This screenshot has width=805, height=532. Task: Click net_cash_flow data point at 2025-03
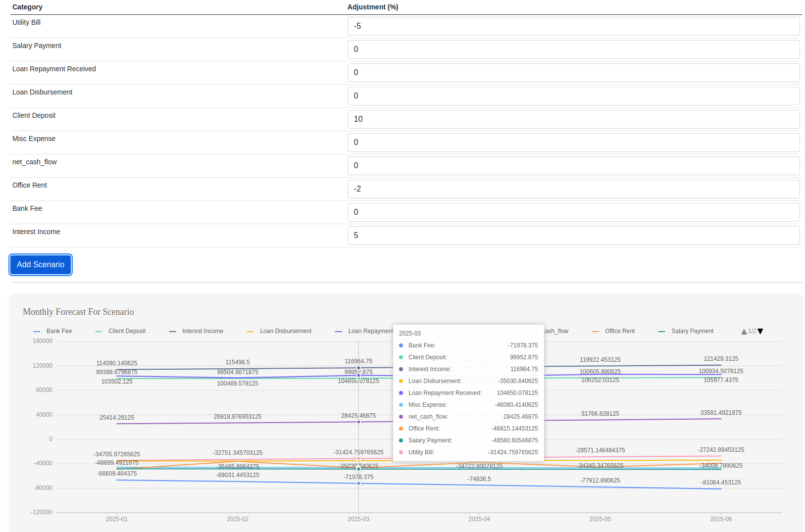(358, 422)
